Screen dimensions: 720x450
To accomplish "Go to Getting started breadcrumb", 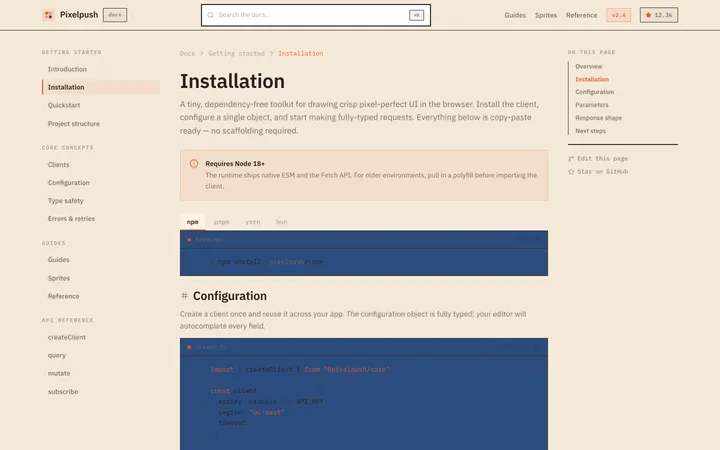I will click(236, 54).
